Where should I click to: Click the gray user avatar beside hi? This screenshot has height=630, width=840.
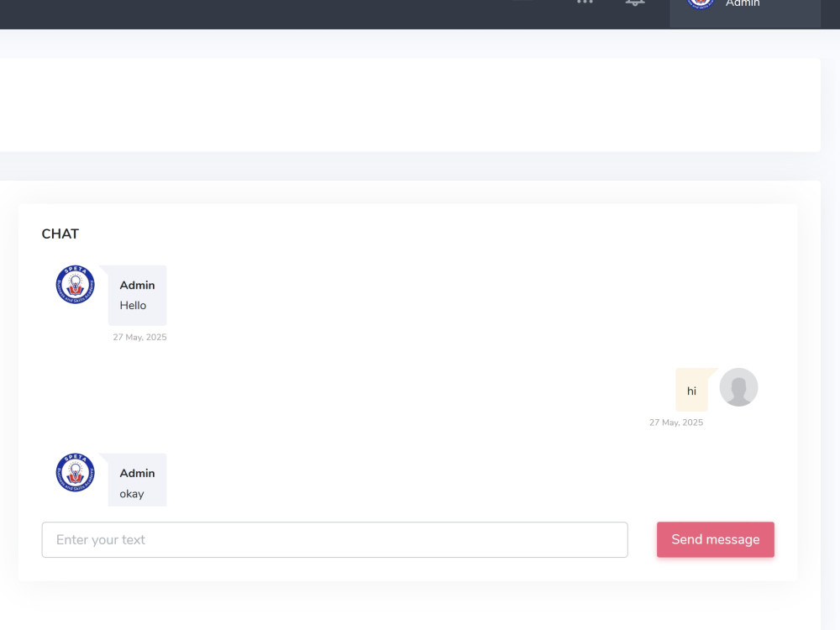click(738, 387)
